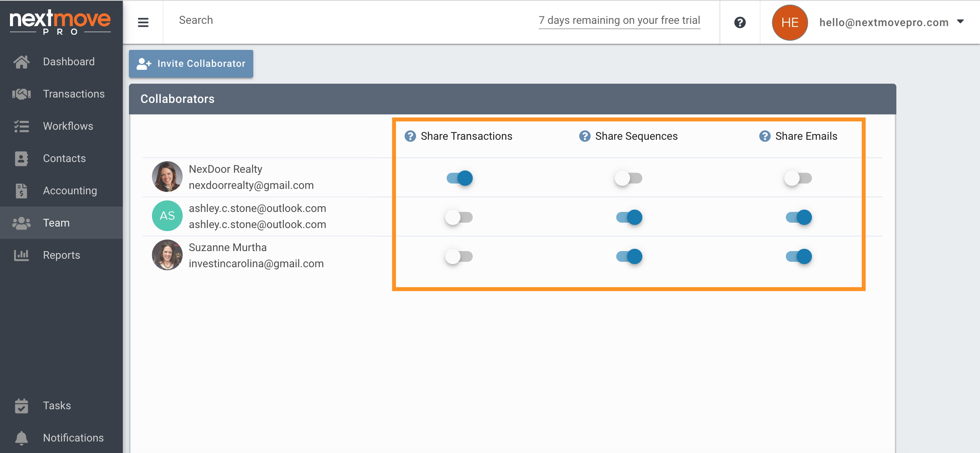Click the hamburger menu icon

point(143,22)
